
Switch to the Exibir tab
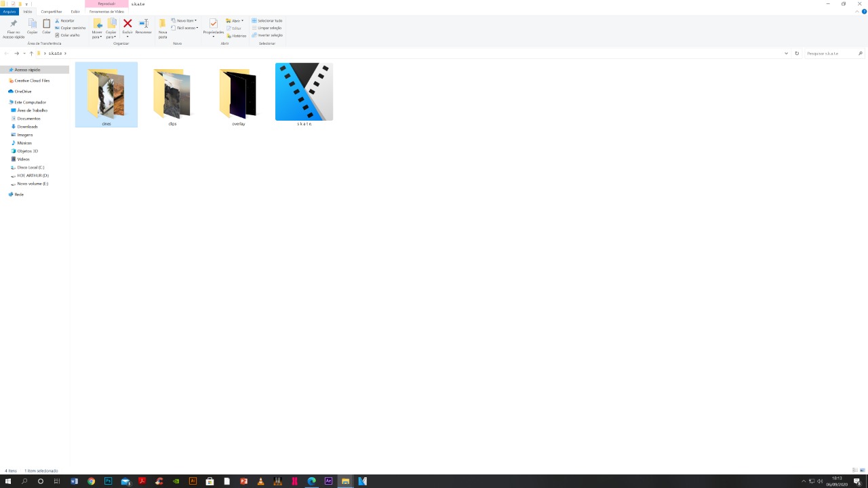(75, 12)
